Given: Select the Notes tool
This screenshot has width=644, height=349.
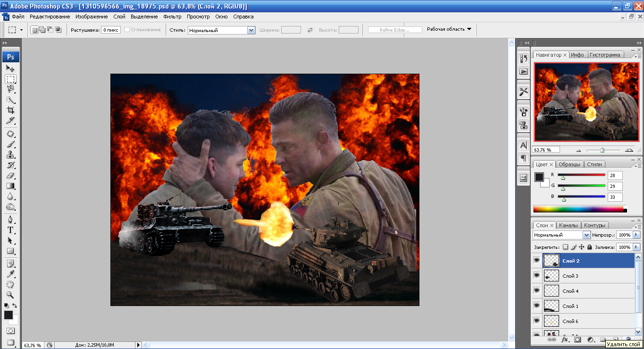Looking at the screenshot, I should (x=10, y=264).
